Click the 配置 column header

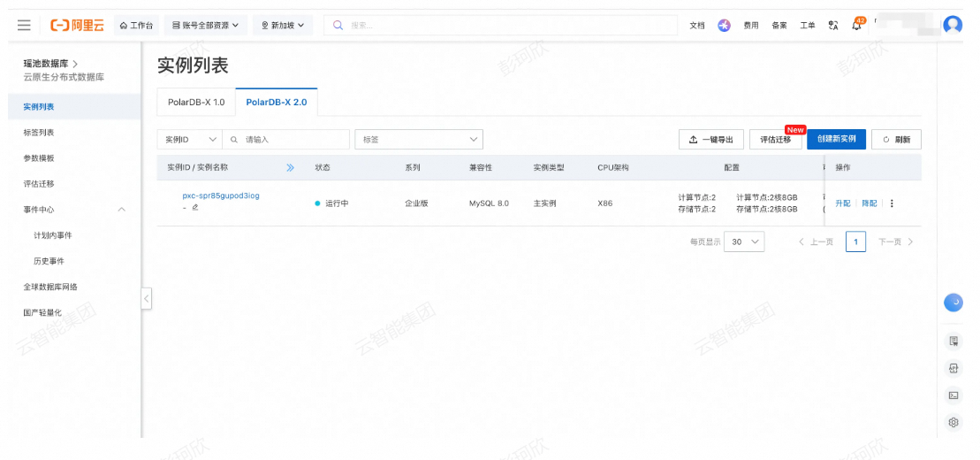tap(732, 168)
